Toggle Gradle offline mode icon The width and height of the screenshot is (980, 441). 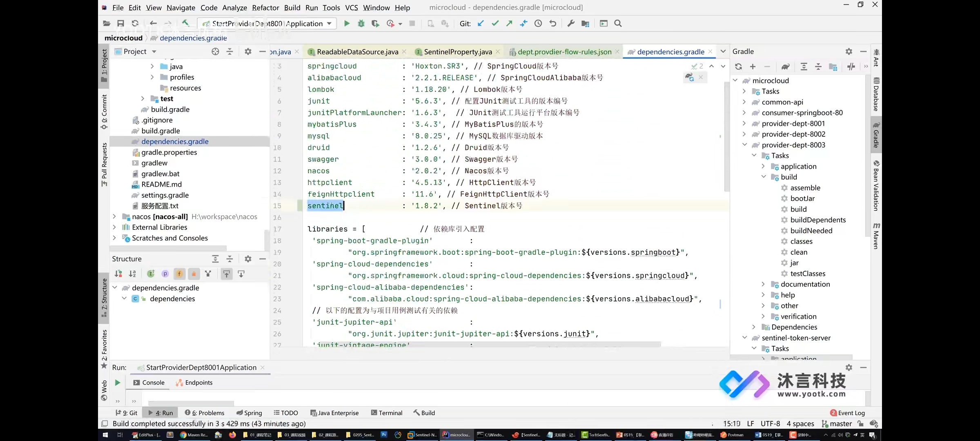click(851, 67)
